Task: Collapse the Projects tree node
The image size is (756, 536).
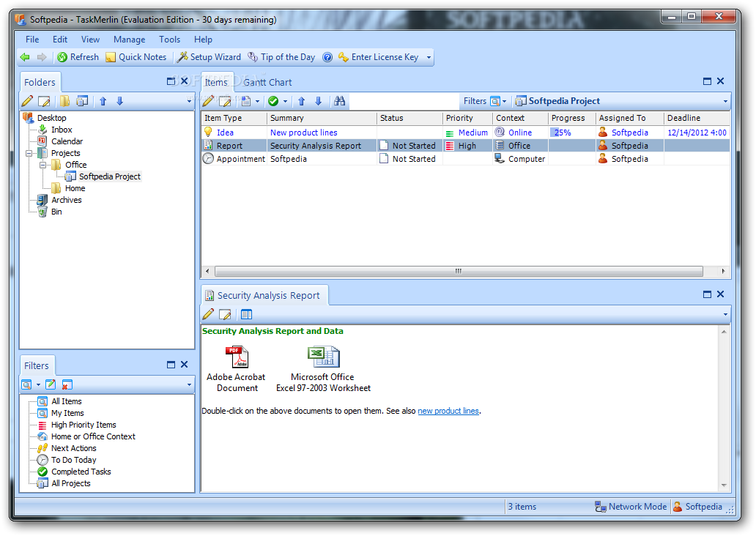Action: tap(29, 153)
